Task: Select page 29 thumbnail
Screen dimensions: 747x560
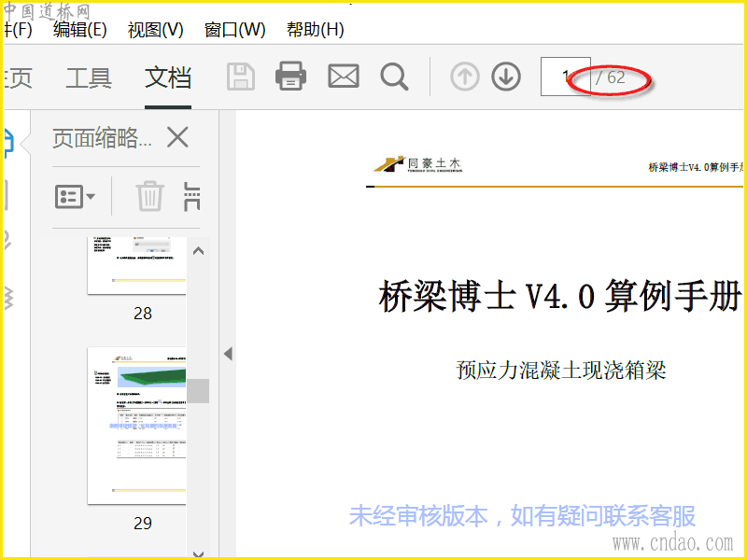Action: point(136,426)
